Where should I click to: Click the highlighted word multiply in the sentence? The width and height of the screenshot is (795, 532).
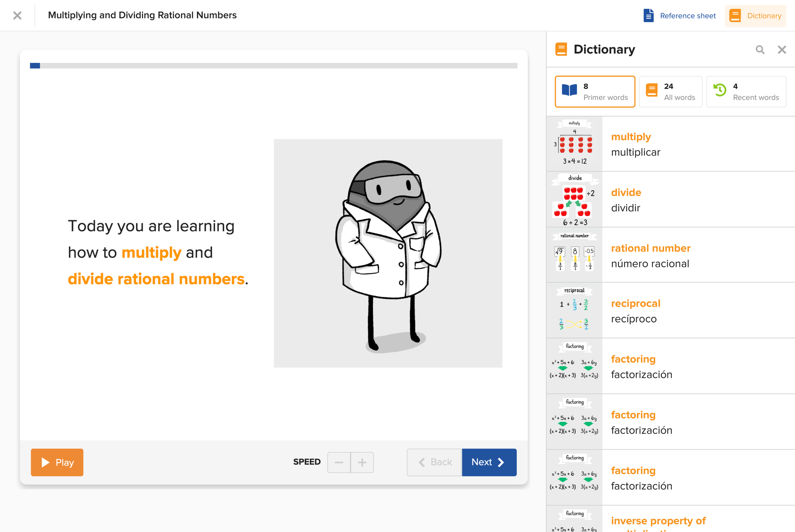(151, 253)
